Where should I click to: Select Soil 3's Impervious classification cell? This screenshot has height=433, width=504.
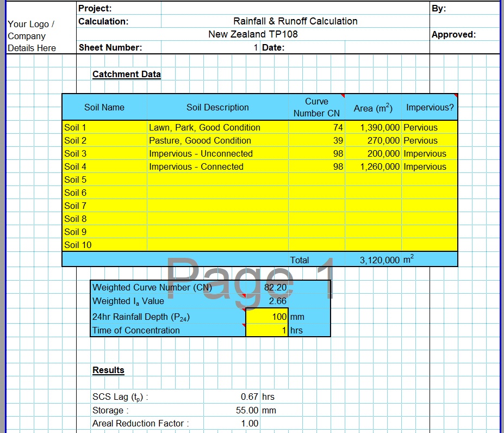[x=429, y=153]
